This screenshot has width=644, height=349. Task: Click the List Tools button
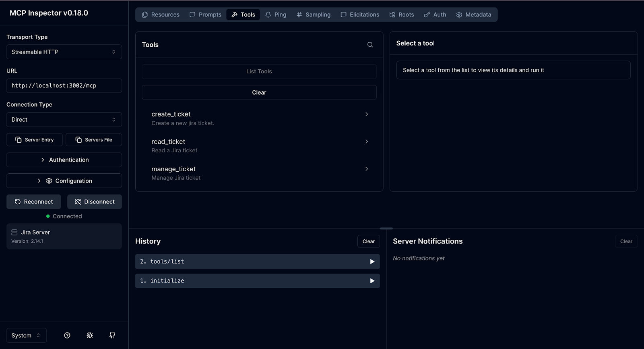click(259, 71)
